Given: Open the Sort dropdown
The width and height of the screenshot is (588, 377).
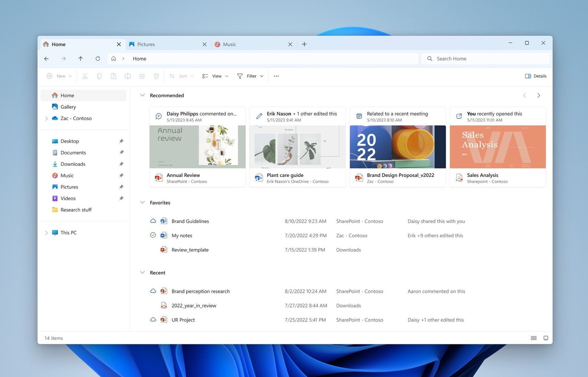Looking at the screenshot, I should tap(181, 76).
